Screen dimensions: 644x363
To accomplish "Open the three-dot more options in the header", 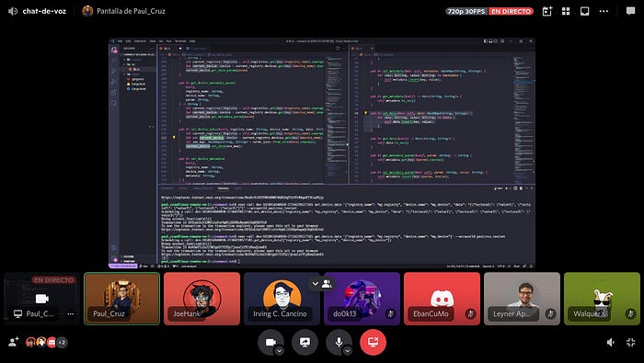I will [604, 11].
